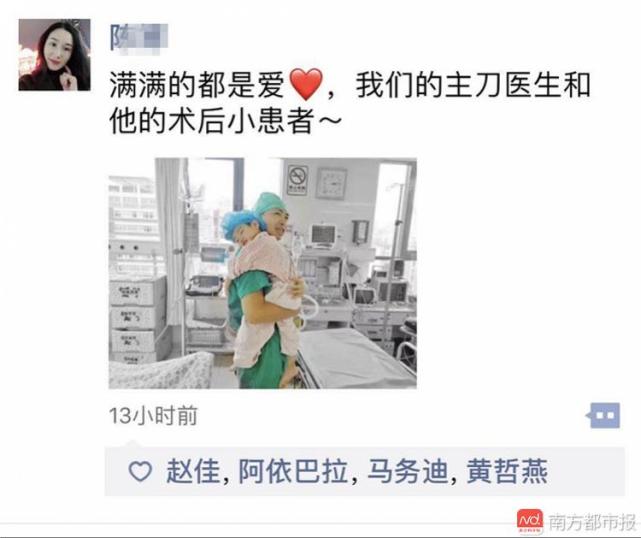The height and width of the screenshot is (538, 641).
Task: Click the wall clock in photo
Action: pyautogui.click(x=332, y=184)
